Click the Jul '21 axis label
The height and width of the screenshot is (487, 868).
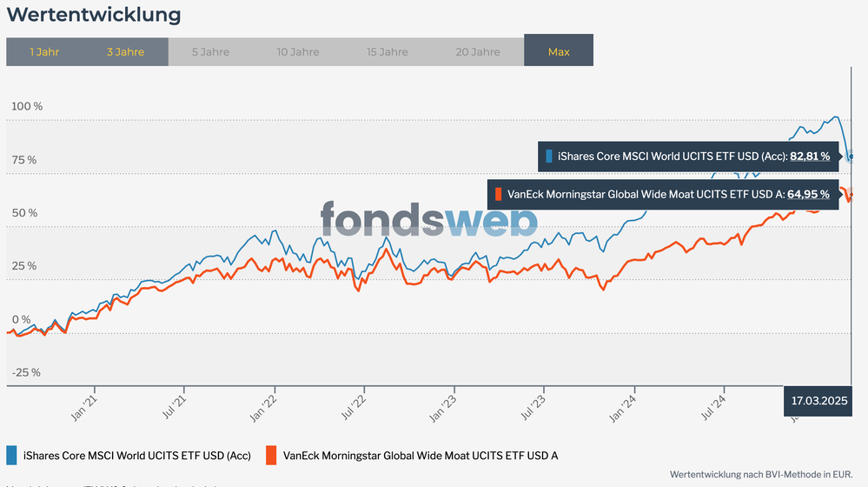(x=175, y=407)
